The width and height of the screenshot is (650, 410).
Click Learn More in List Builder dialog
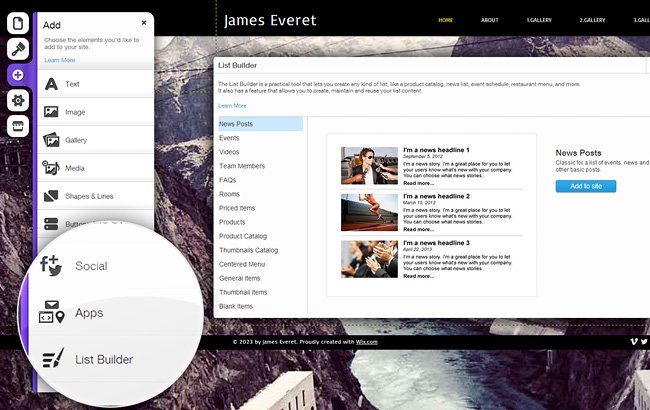pos(232,106)
